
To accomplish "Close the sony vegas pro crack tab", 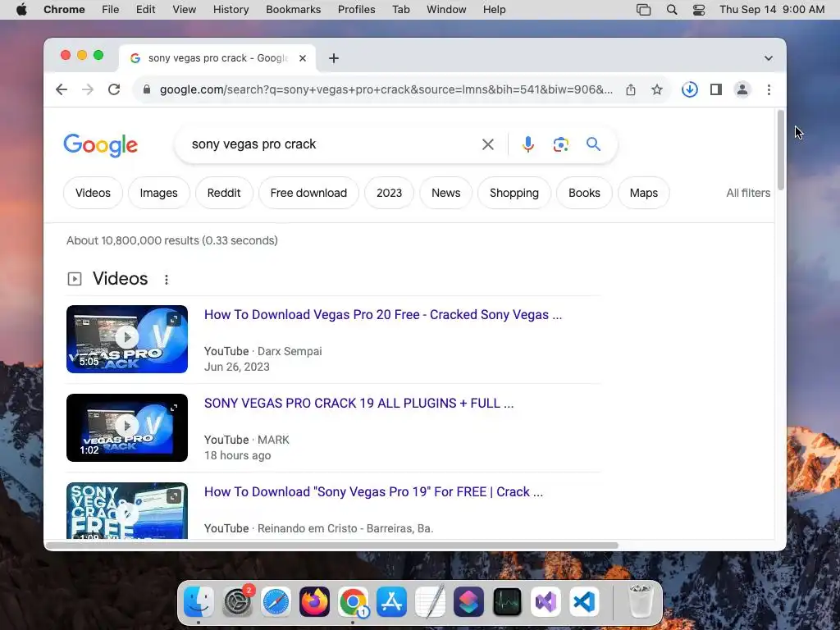I will coord(303,58).
